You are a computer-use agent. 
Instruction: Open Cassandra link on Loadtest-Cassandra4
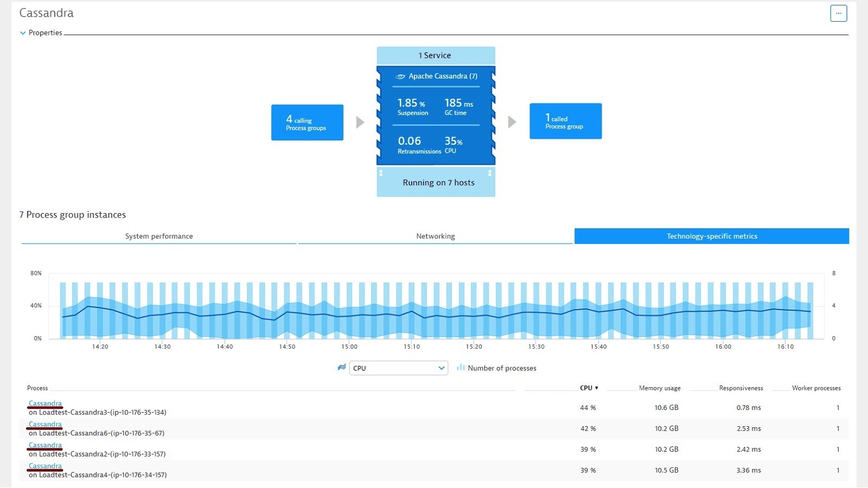(45, 466)
